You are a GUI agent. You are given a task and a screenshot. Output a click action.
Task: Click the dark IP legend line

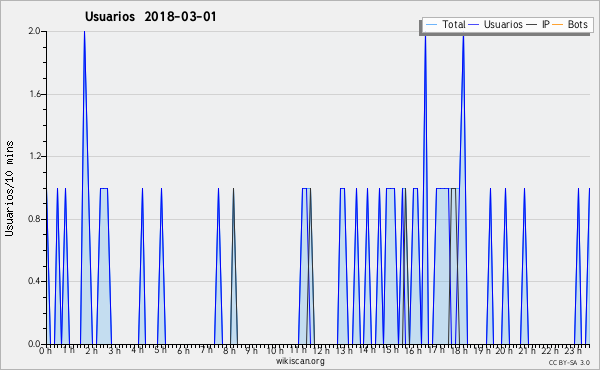(532, 25)
